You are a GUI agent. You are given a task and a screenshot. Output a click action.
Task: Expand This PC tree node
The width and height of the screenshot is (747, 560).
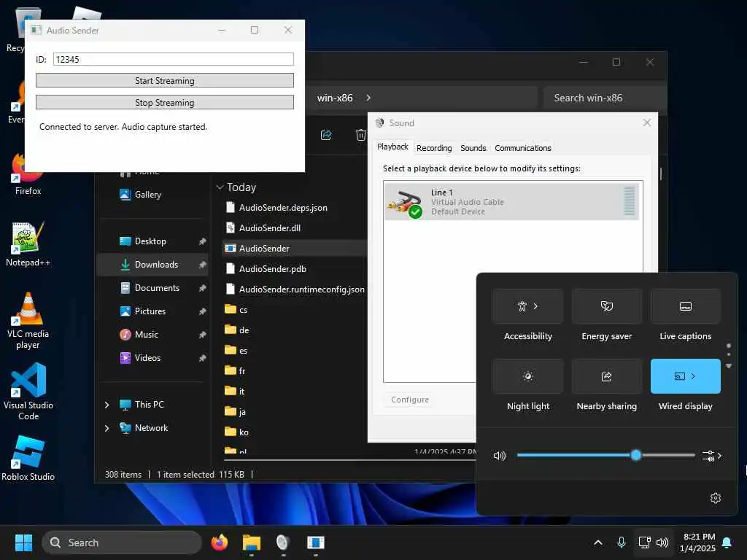point(107,405)
